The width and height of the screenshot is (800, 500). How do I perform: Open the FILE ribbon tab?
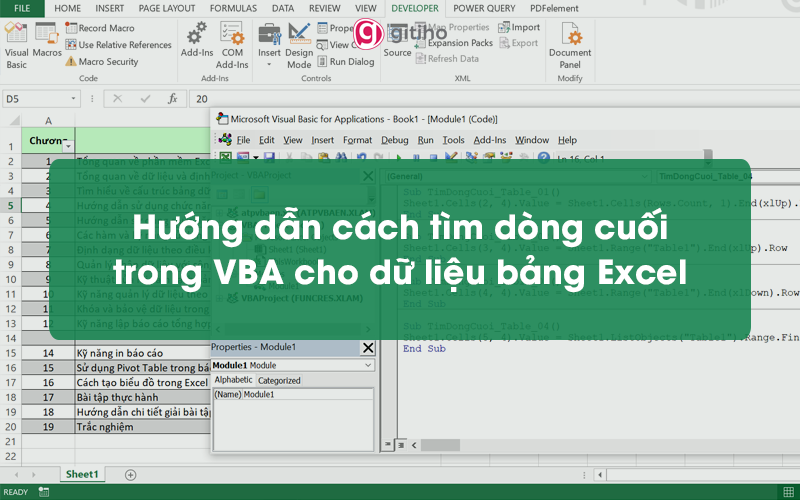click(x=22, y=8)
